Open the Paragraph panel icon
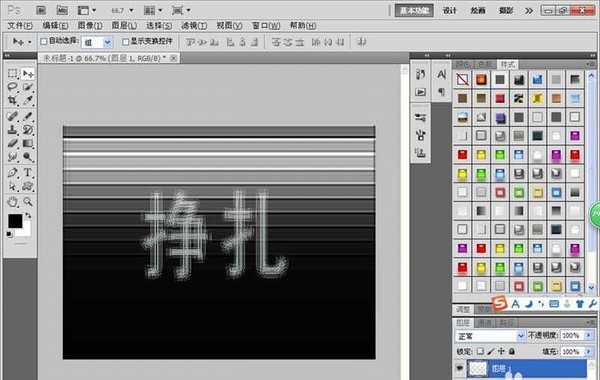Image resolution: width=600 pixels, height=380 pixels. (x=441, y=92)
